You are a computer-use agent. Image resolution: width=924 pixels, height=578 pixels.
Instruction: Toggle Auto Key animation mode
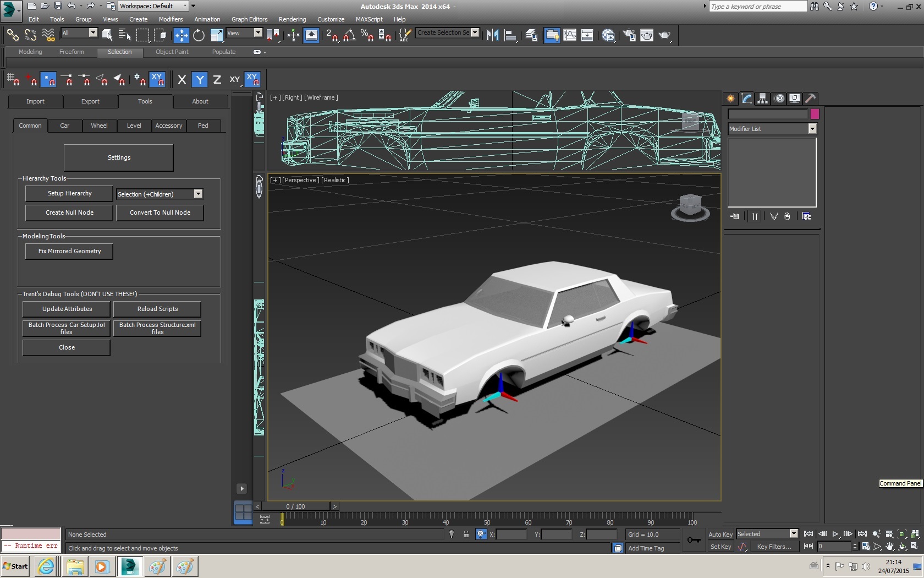720,534
